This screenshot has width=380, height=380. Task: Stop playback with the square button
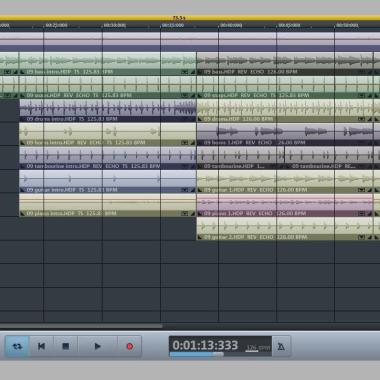tap(66, 347)
